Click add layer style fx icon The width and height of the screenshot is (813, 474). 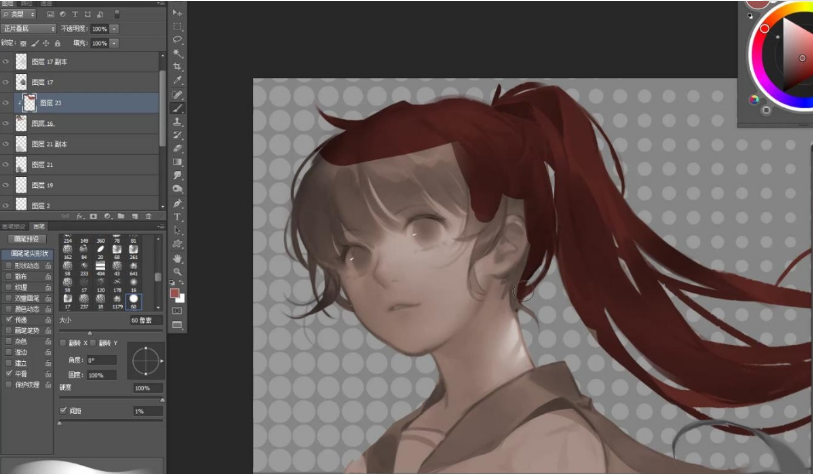[80, 216]
